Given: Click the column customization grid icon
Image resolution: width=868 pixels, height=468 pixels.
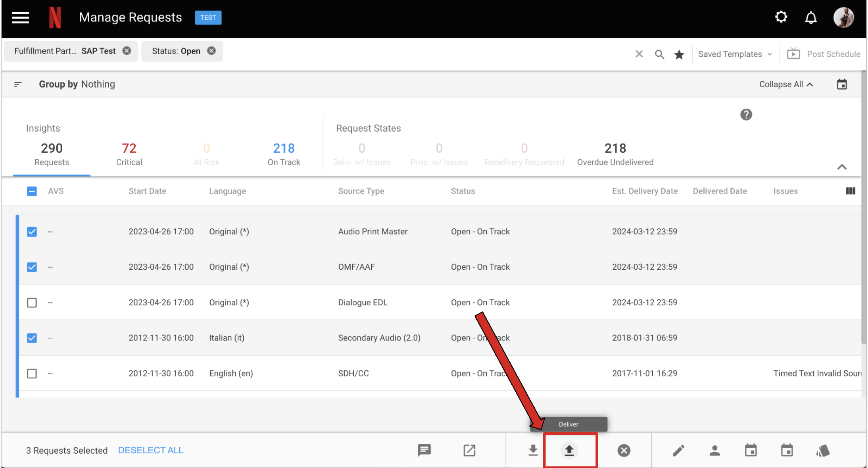Looking at the screenshot, I should pyautogui.click(x=851, y=191).
